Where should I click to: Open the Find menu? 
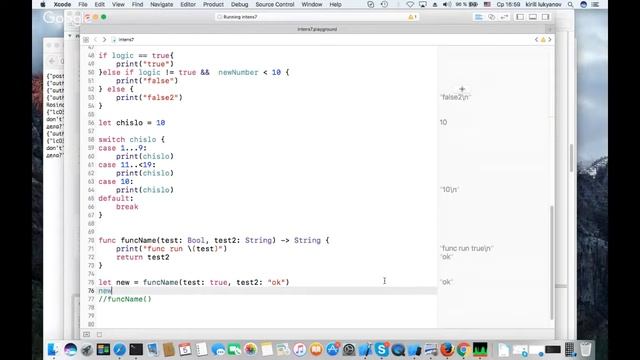pyautogui.click(x=137, y=4)
